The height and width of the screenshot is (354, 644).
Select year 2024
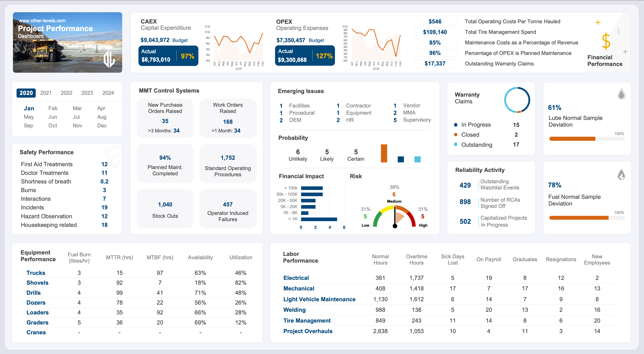[x=108, y=93]
